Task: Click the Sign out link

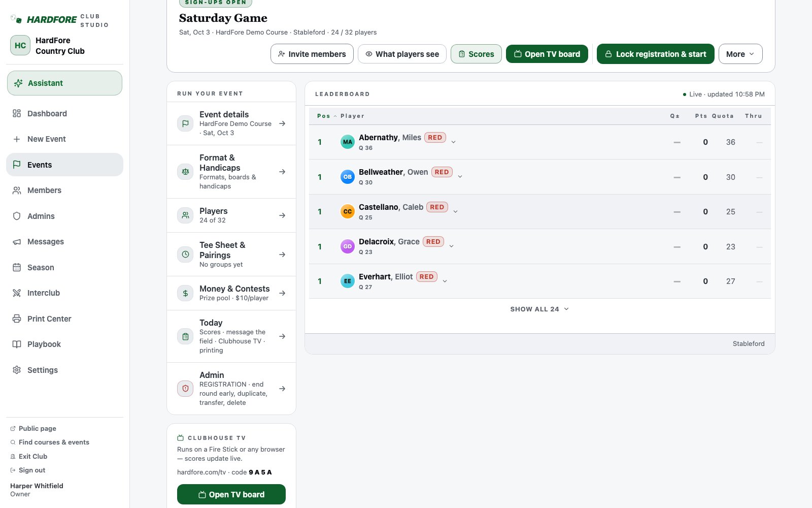Action: point(28,470)
